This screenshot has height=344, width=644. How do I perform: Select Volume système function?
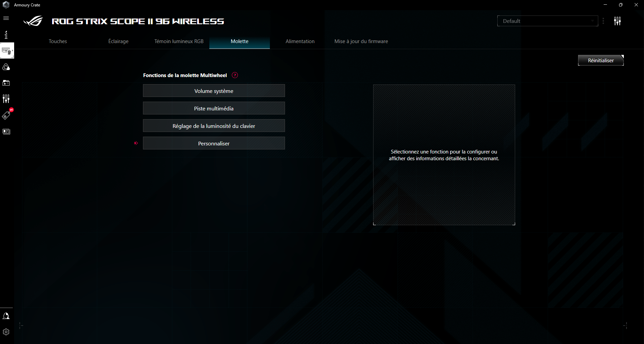coord(214,91)
